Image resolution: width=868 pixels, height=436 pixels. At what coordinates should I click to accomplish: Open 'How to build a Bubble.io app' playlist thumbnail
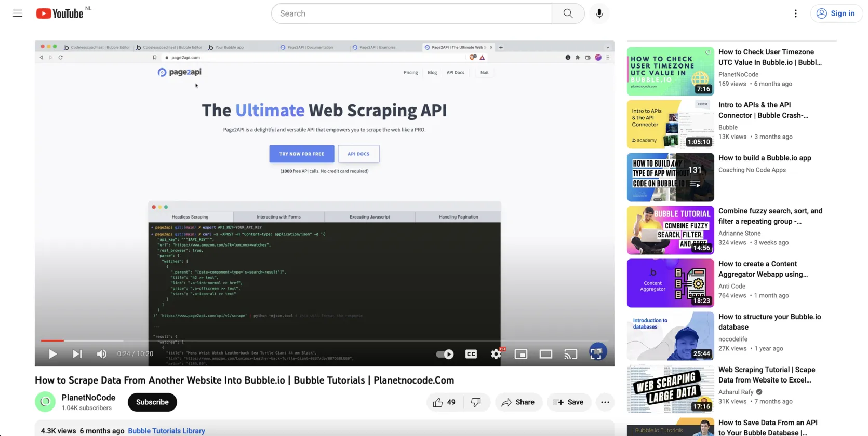tap(670, 177)
